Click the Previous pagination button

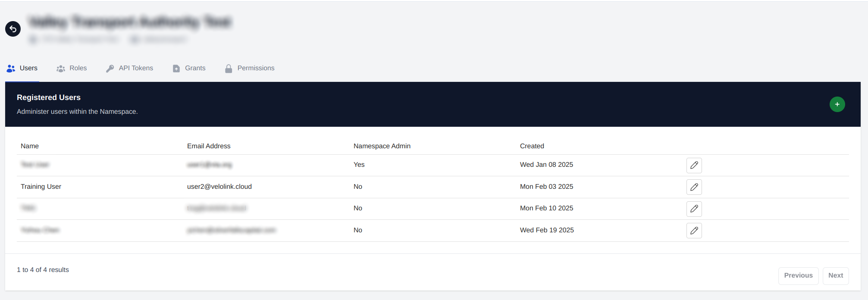pos(798,275)
